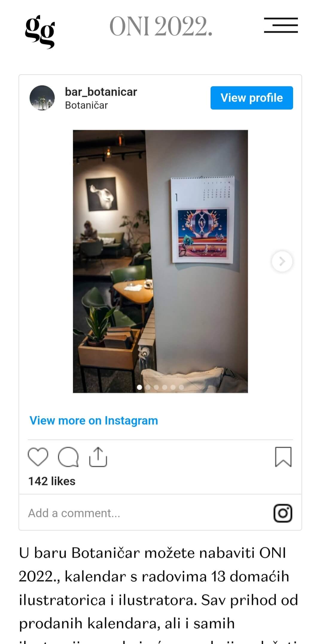Open View more on Instagram link
The width and height of the screenshot is (323, 644).
tap(94, 420)
